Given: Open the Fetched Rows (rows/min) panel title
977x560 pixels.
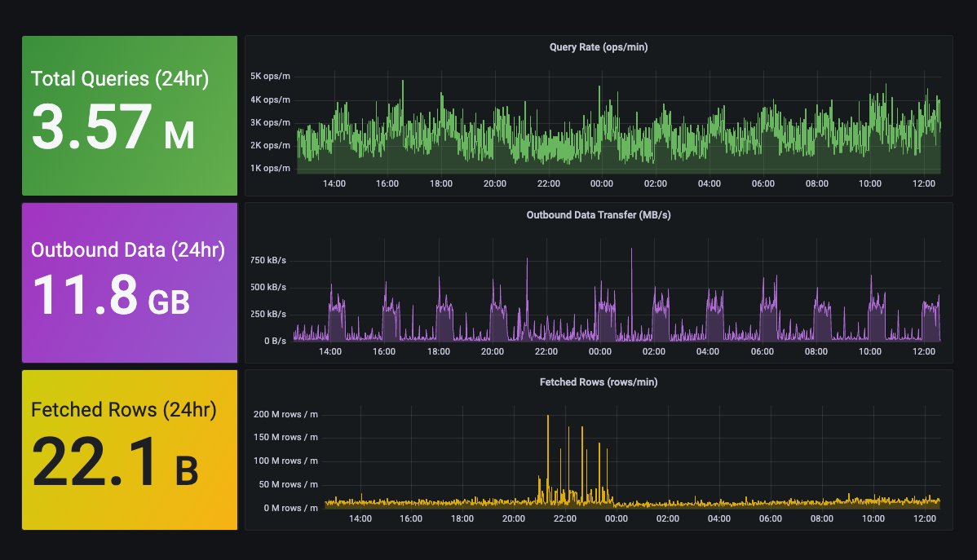Looking at the screenshot, I should coord(598,381).
